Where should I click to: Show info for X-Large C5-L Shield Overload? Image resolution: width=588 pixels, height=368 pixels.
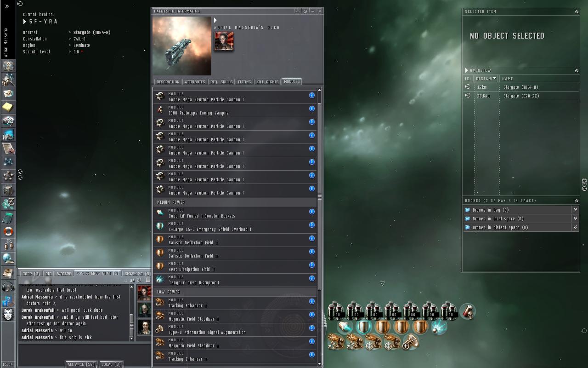click(x=311, y=225)
